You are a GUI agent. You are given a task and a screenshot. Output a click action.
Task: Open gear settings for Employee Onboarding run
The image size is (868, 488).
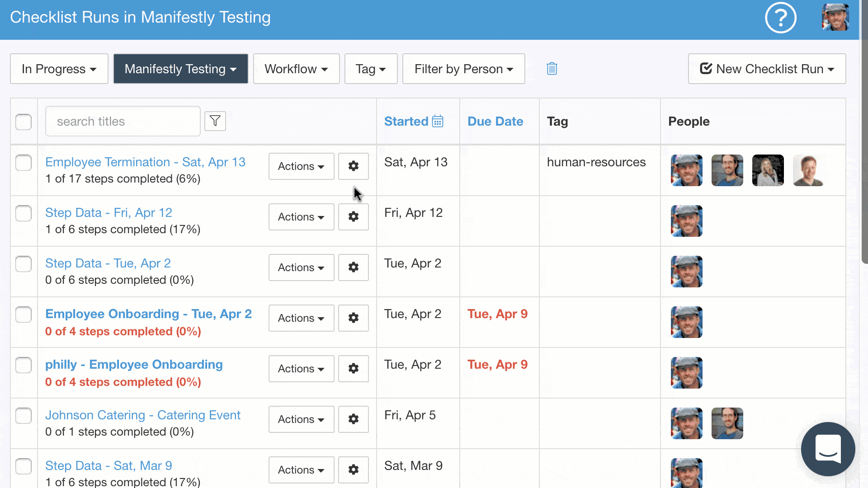(354, 318)
